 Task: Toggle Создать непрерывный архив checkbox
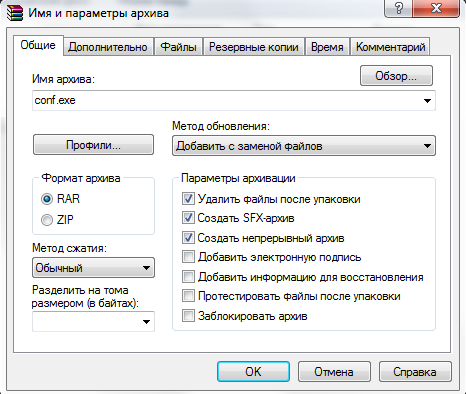tap(188, 238)
